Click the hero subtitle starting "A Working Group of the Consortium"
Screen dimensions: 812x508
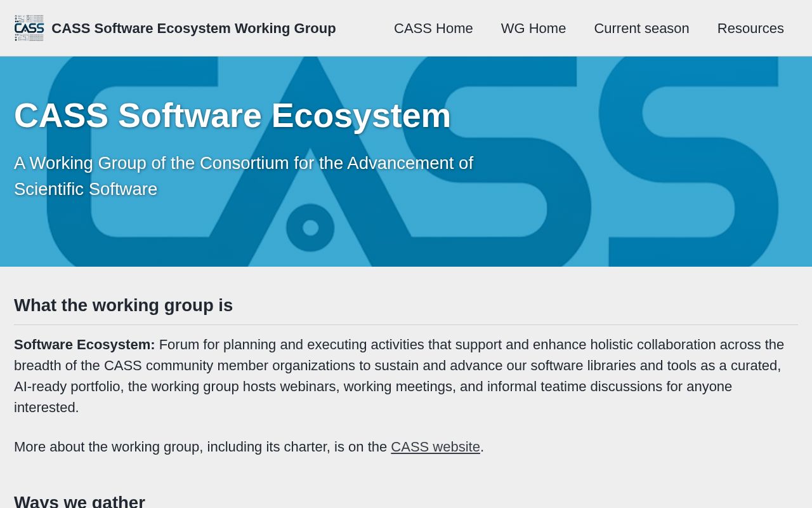pos(244,176)
